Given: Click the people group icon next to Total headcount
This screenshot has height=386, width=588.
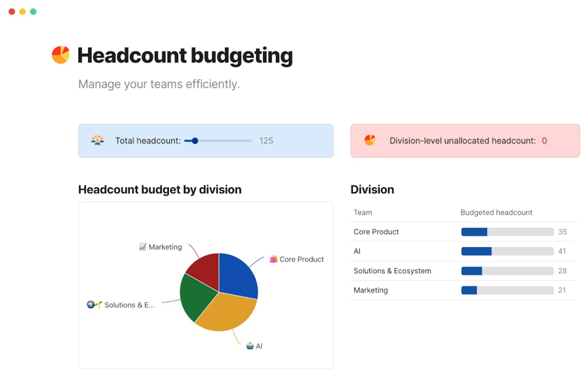Looking at the screenshot, I should click(x=97, y=140).
